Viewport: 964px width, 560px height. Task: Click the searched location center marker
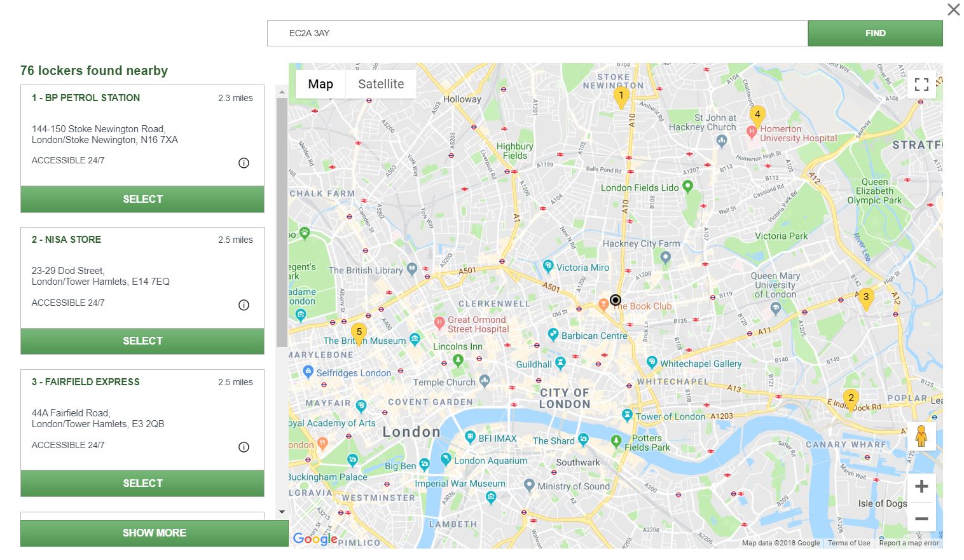pyautogui.click(x=615, y=300)
